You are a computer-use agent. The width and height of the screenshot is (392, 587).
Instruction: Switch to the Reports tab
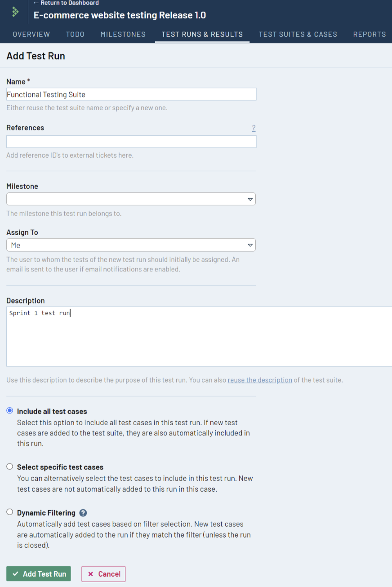[369, 34]
